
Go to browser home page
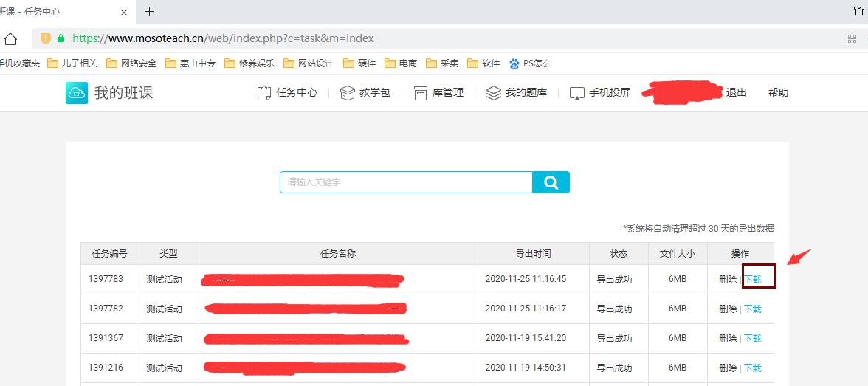point(10,39)
